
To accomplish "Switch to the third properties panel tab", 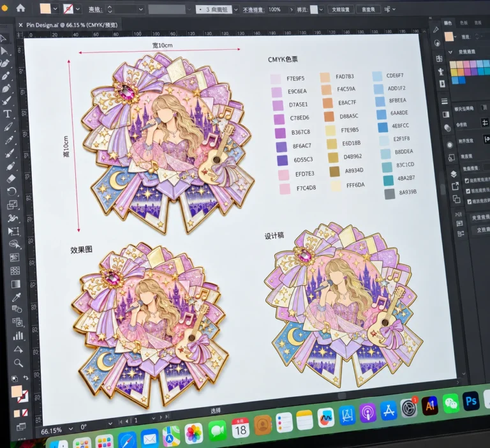I will pyautogui.click(x=478, y=22).
